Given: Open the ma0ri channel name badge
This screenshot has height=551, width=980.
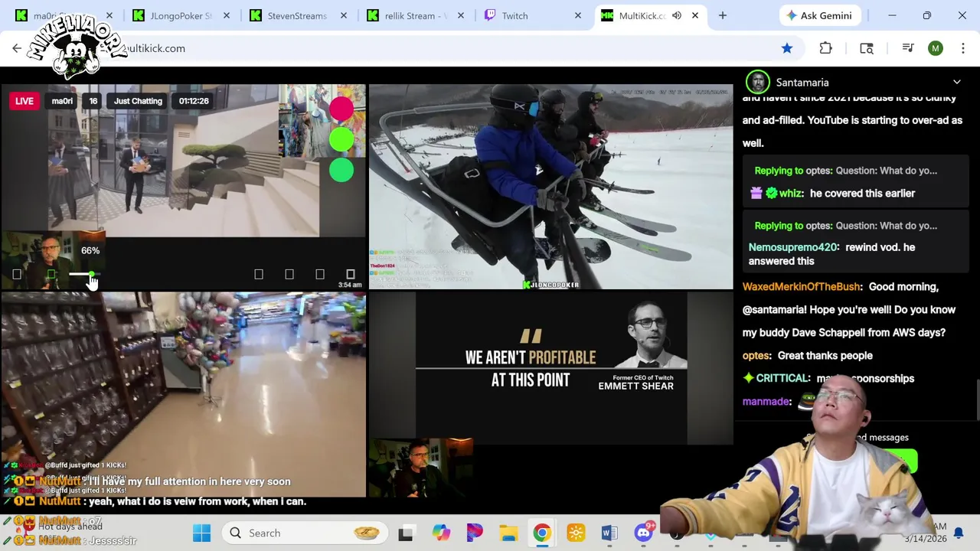Looking at the screenshot, I should (62, 101).
